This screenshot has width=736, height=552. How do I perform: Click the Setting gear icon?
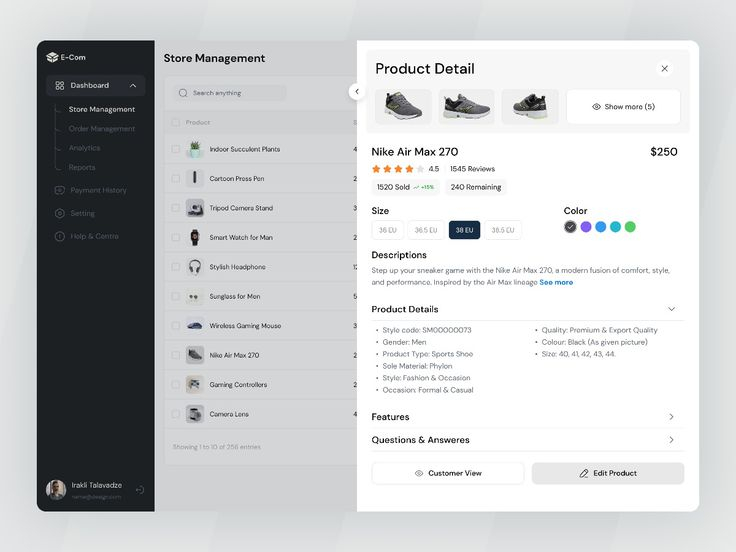click(x=60, y=213)
